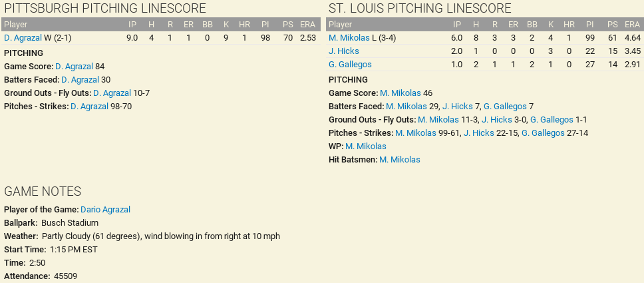Click G. Gallegos in St. Louis Batters Faced

point(505,107)
